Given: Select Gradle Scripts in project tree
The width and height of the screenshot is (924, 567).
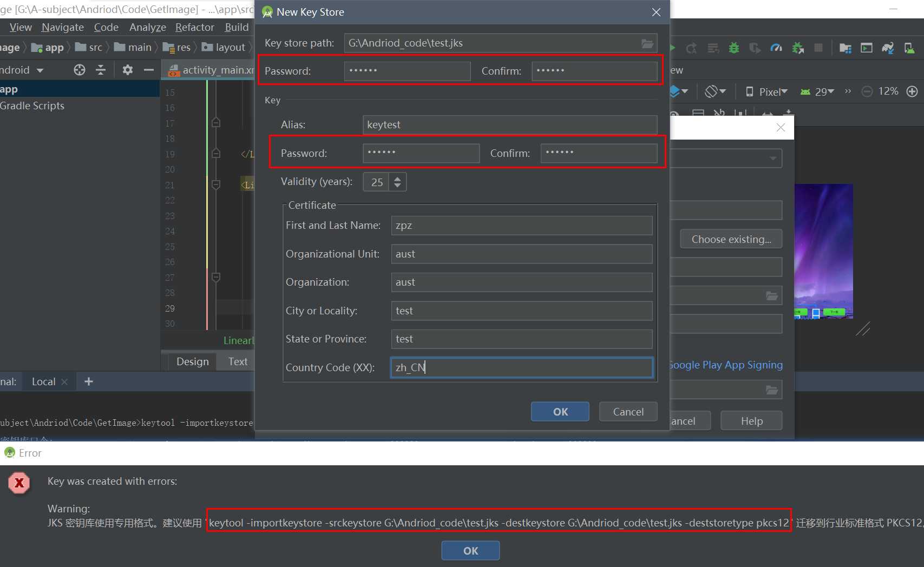Looking at the screenshot, I should coord(32,106).
